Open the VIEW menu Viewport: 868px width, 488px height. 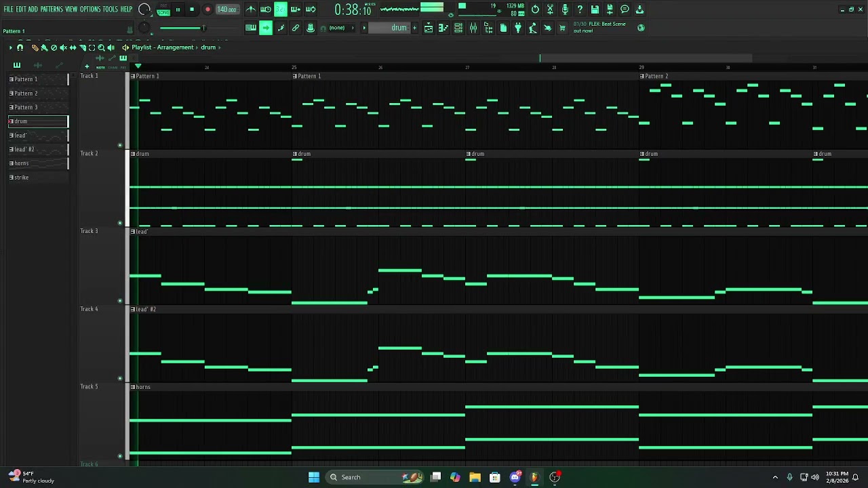click(71, 9)
